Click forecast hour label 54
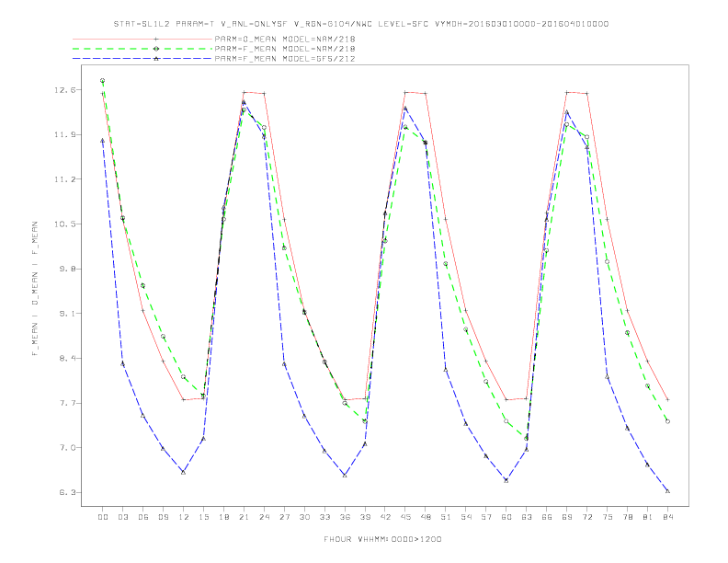Image resolution: width=728 pixels, height=563 pixels. pos(466,517)
